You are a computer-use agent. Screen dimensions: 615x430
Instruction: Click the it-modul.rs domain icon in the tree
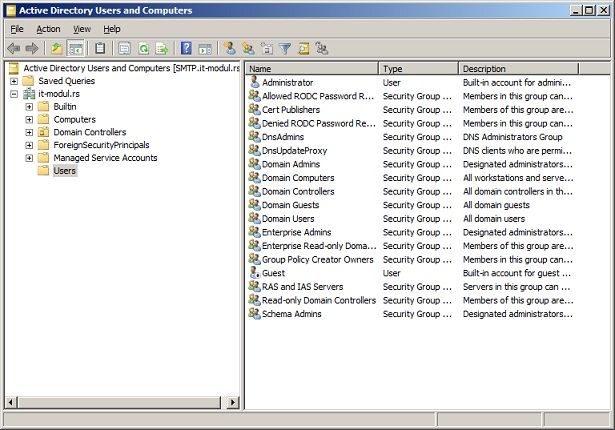[x=29, y=94]
